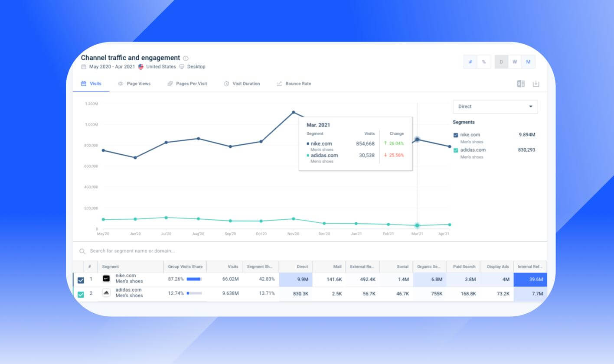
Task: Open the Bounce Rate tab
Action: [298, 84]
